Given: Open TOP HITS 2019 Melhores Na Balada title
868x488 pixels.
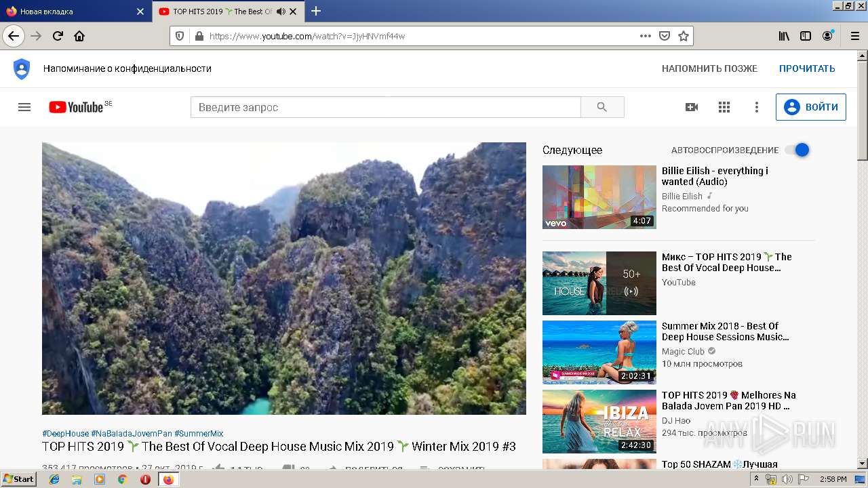Looking at the screenshot, I should 729,401.
